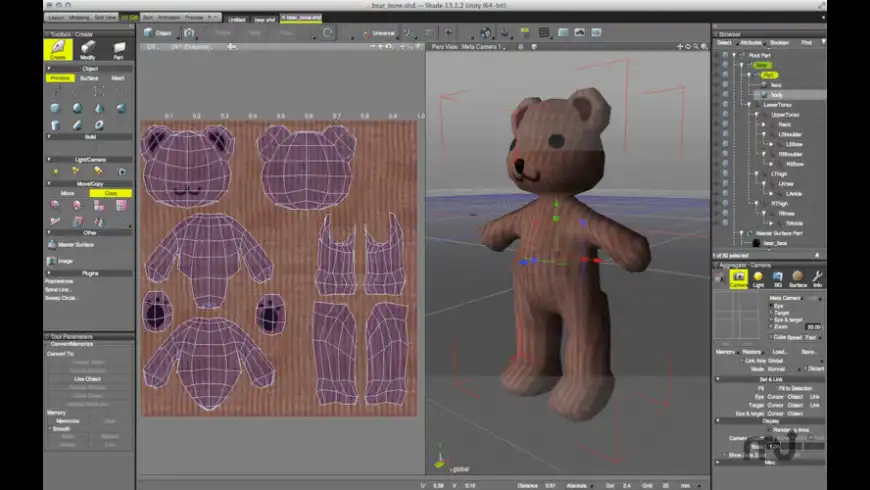This screenshot has width=870, height=490.
Task: Click the Info wrench icon
Action: click(817, 278)
